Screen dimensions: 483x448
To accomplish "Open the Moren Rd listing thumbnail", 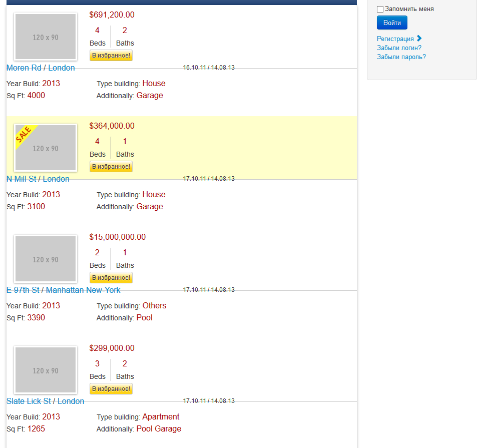I will point(46,37).
